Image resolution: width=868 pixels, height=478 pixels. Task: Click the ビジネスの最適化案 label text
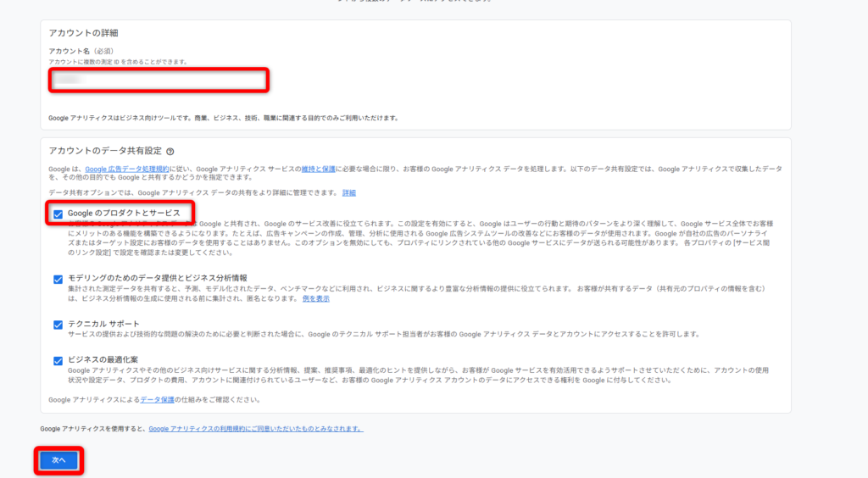[103, 359]
